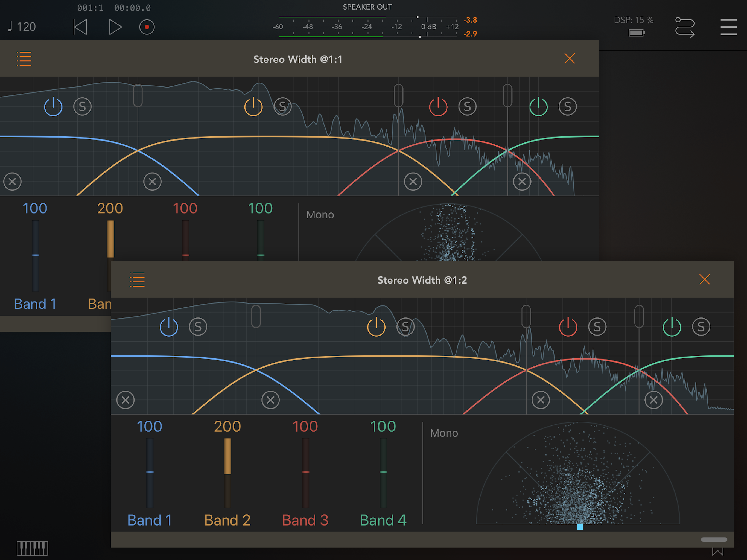Toggle the red Band 3 power in @1:2
The width and height of the screenshot is (747, 560).
click(x=568, y=326)
